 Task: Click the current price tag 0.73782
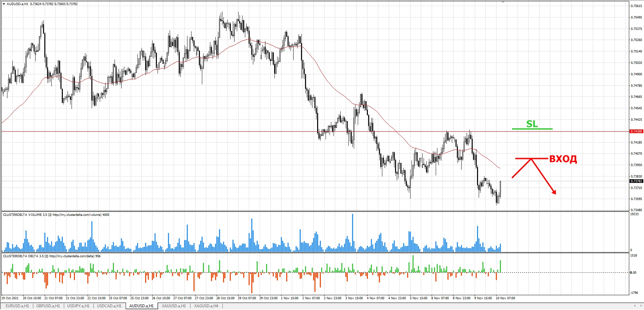636,181
